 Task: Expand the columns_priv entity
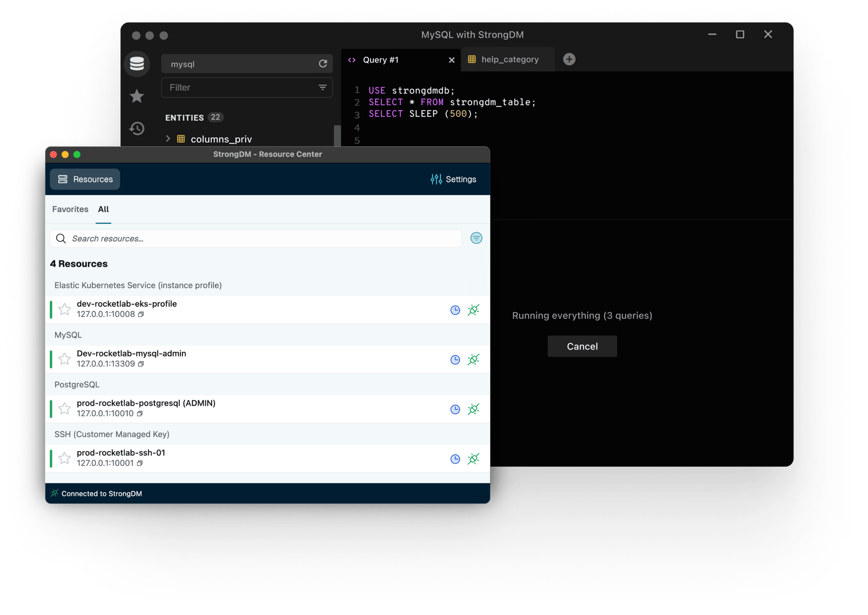coord(168,138)
